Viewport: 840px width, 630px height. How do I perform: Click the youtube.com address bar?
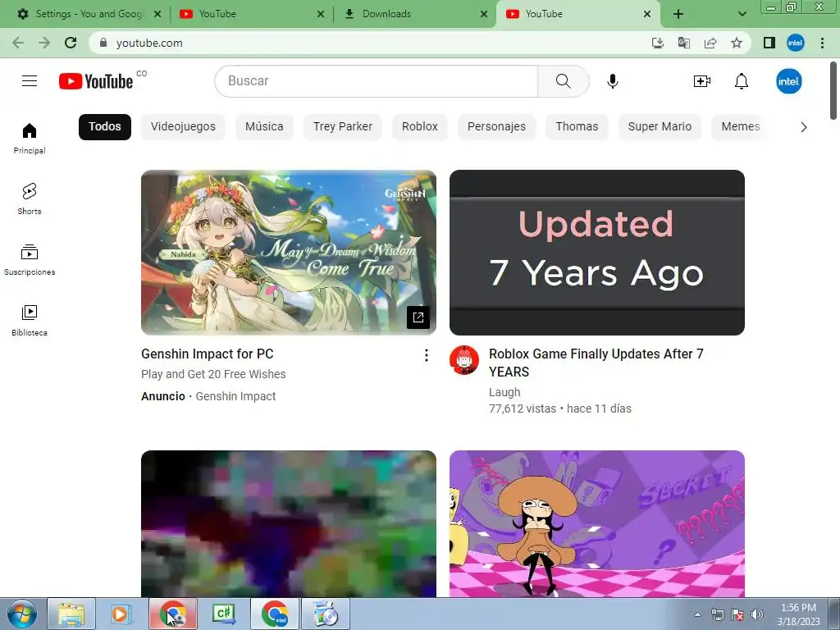point(370,43)
